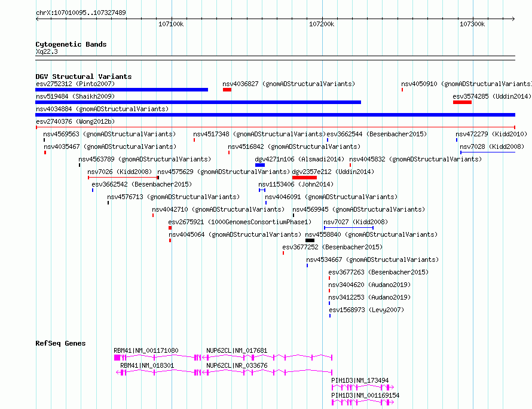Click nsv4036827 red variant block
Viewport: 532px width, 409px height.
click(x=227, y=90)
